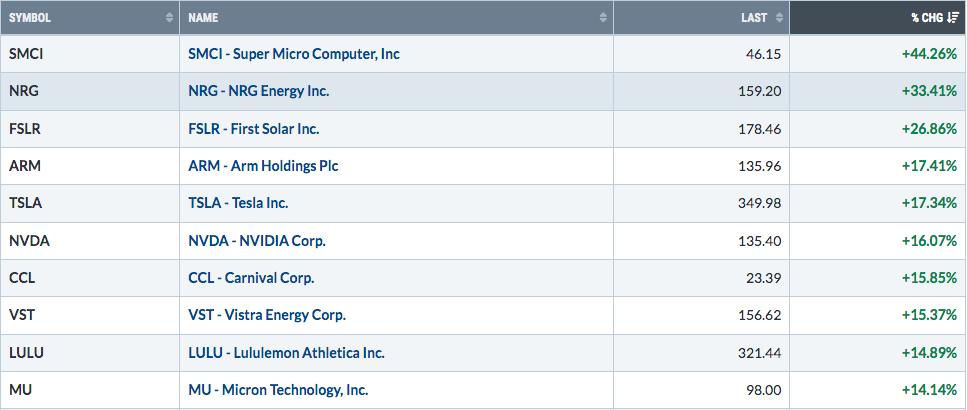Open CCL - Carnival Corp. link
The width and height of the screenshot is (967, 410).
click(x=251, y=278)
